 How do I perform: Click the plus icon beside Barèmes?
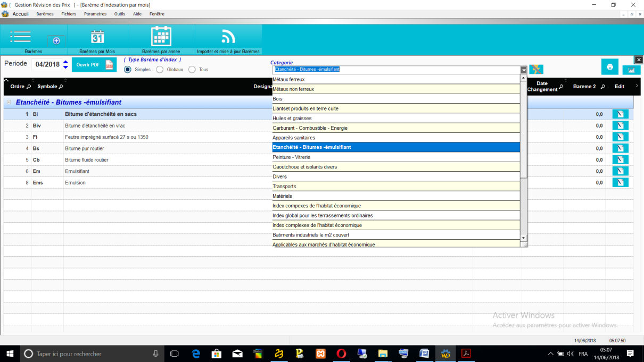(x=56, y=41)
